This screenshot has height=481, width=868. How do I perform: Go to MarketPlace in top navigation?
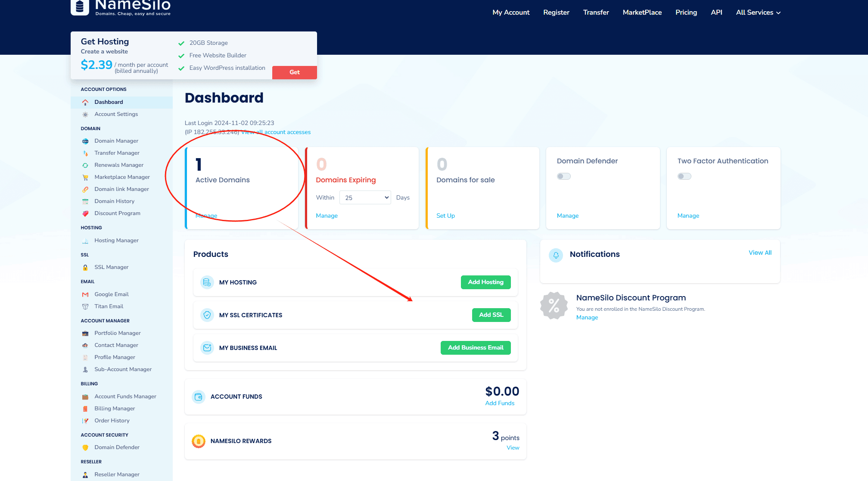642,12
